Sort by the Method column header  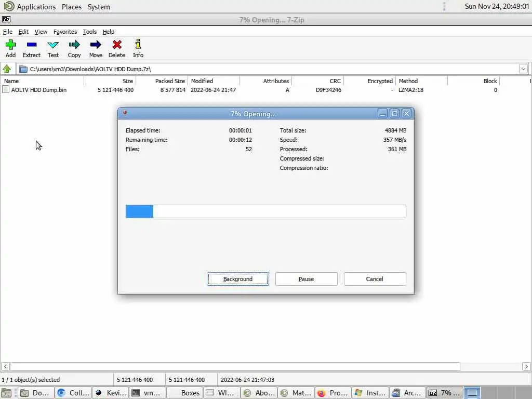pyautogui.click(x=422, y=81)
